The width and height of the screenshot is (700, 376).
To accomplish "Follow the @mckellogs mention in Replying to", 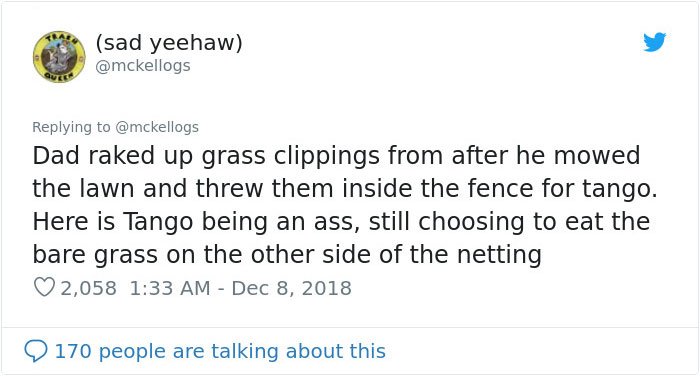I will pyautogui.click(x=157, y=127).
